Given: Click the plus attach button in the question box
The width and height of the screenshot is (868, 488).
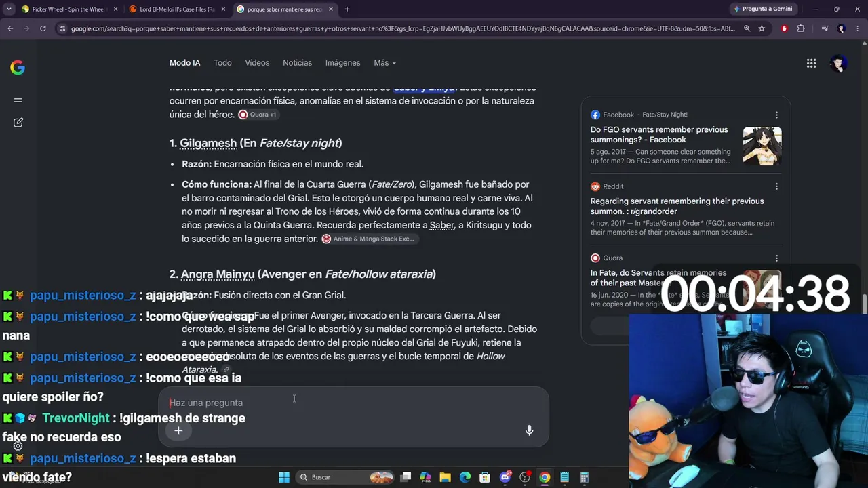Looking at the screenshot, I should (x=178, y=430).
